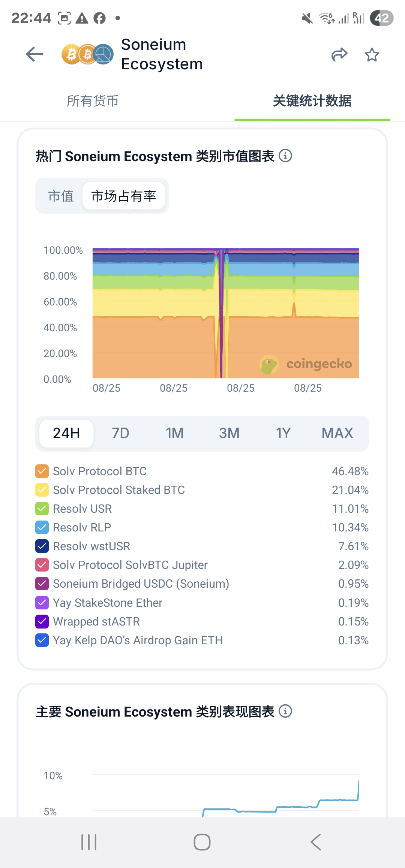Open info icon beside performance chart title
The image size is (405, 868).
(x=285, y=711)
